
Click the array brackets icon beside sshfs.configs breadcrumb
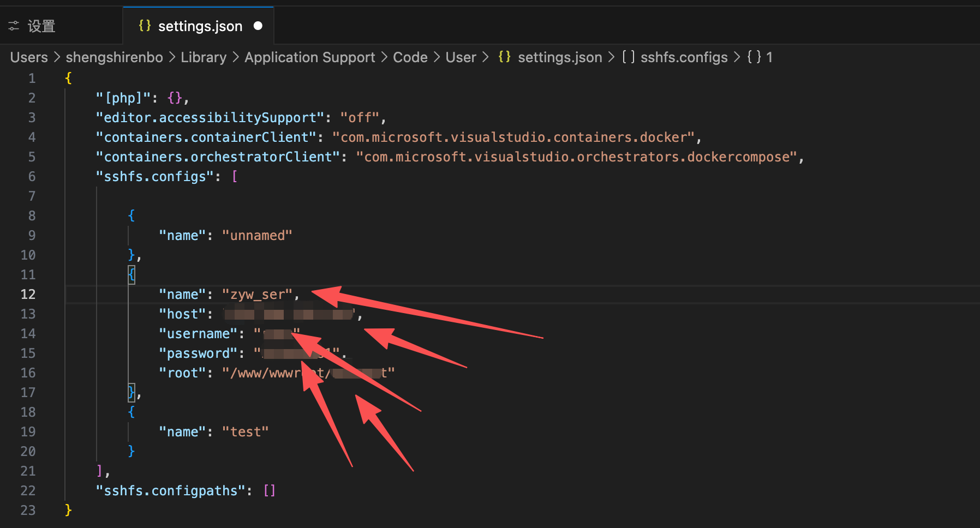click(629, 57)
